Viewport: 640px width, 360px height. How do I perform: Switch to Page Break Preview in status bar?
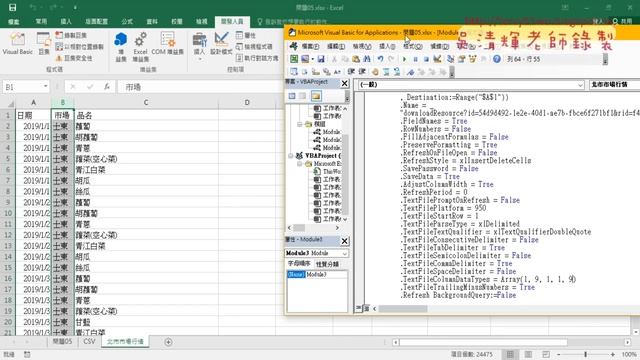click(x=546, y=354)
